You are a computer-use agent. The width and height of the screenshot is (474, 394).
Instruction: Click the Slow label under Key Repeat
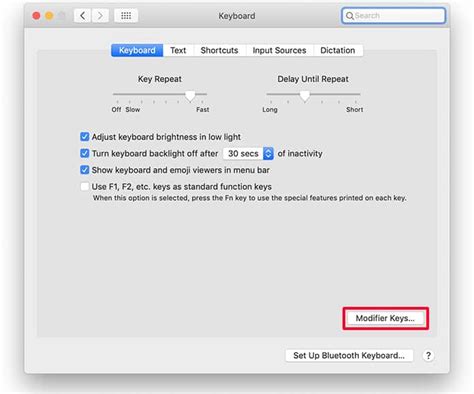coord(133,110)
